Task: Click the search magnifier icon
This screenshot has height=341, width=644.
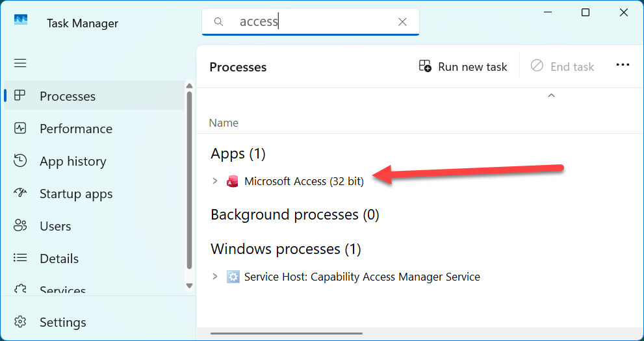Action: point(219,21)
